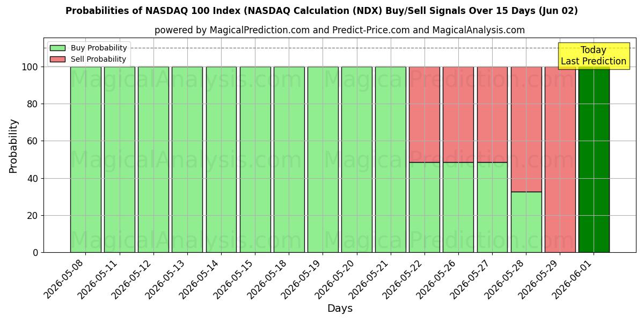Click the '2026-05-18' date label
This screenshot has height=322, width=644.
(268, 278)
